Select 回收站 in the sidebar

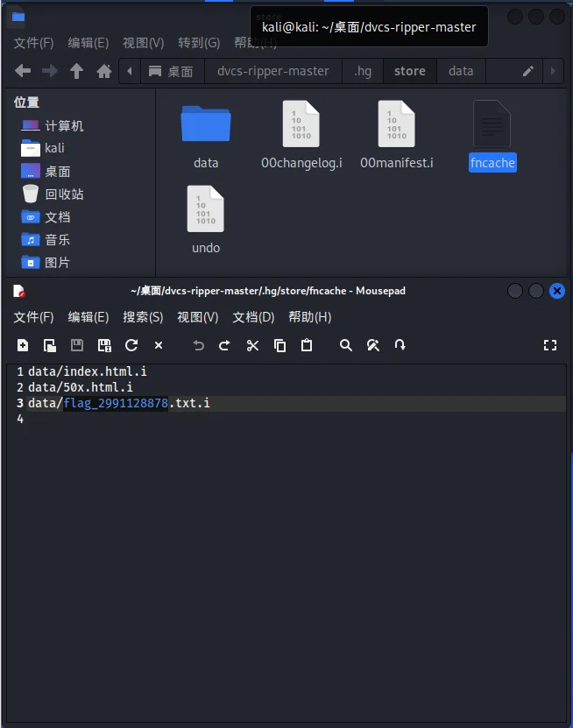(64, 194)
